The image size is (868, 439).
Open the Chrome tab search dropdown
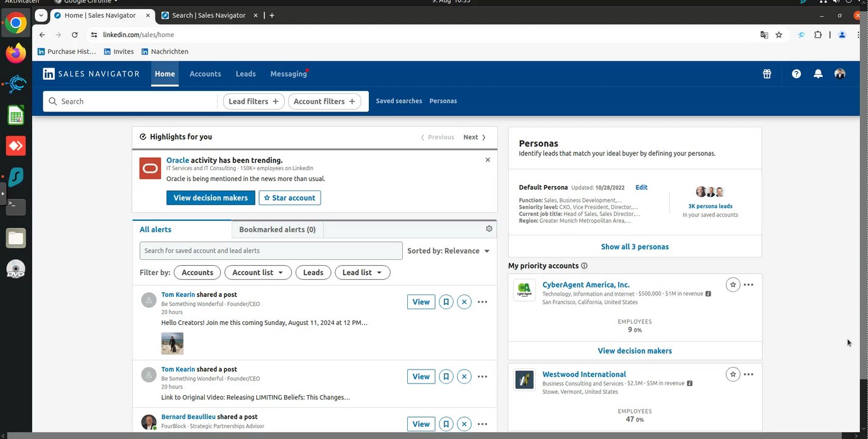[40, 15]
